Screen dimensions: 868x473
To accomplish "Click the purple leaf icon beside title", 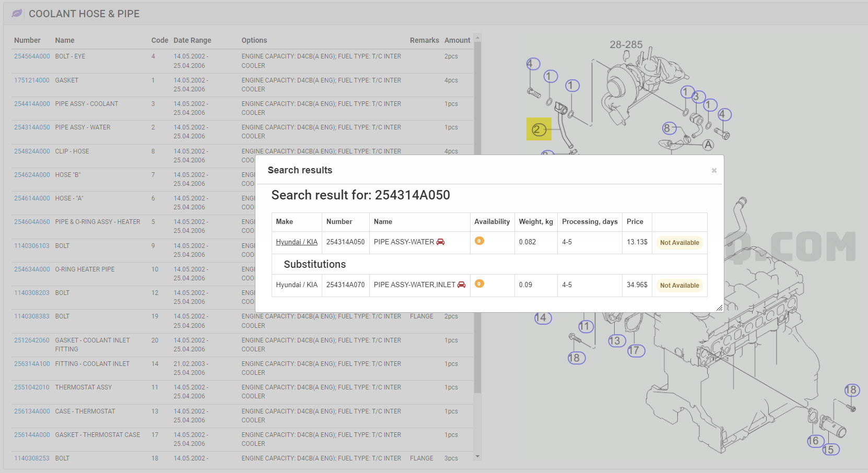I will (17, 13).
